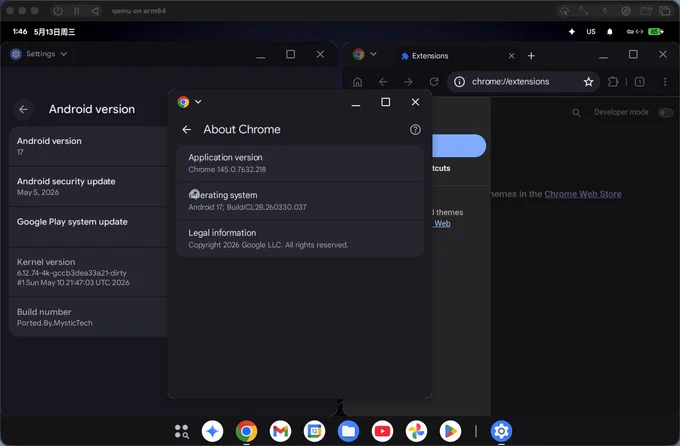The image size is (680, 446).
Task: Click Gemini sparkle icon in status bar
Action: [x=572, y=32]
